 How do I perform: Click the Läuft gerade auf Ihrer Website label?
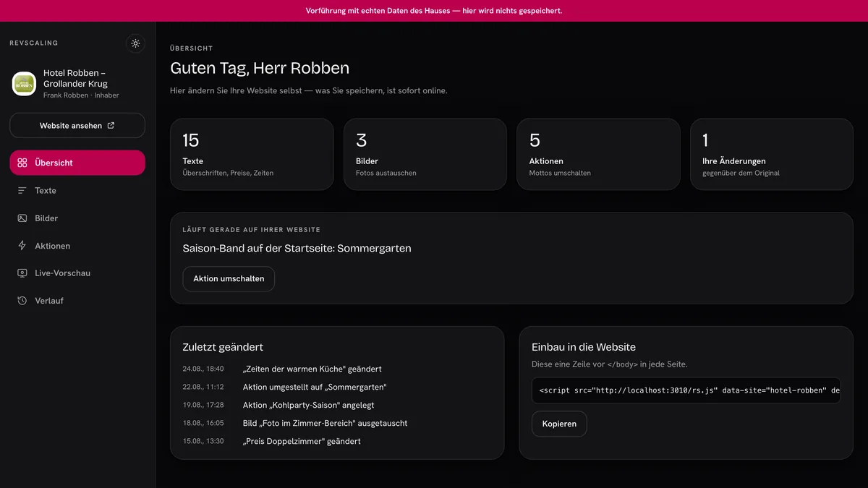[x=251, y=229]
